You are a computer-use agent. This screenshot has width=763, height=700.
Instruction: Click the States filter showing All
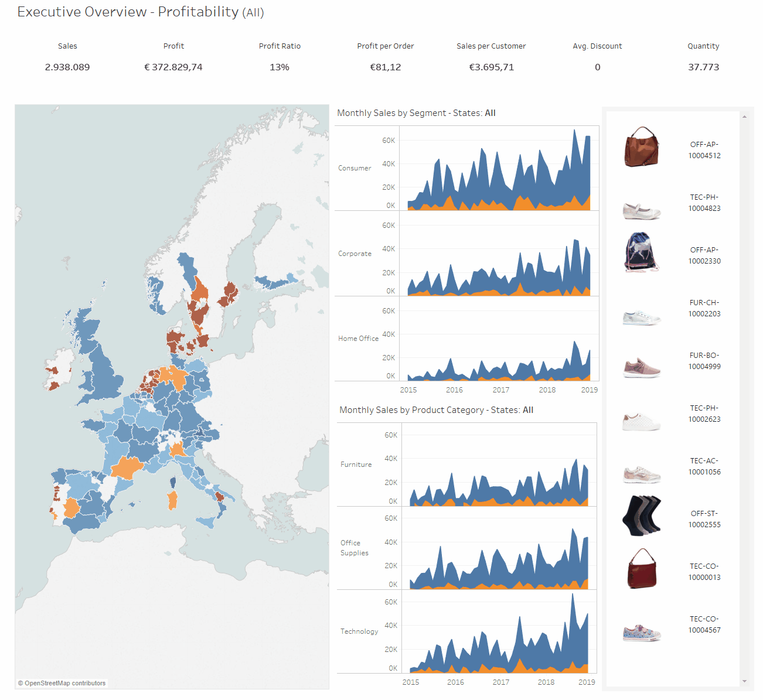491,113
